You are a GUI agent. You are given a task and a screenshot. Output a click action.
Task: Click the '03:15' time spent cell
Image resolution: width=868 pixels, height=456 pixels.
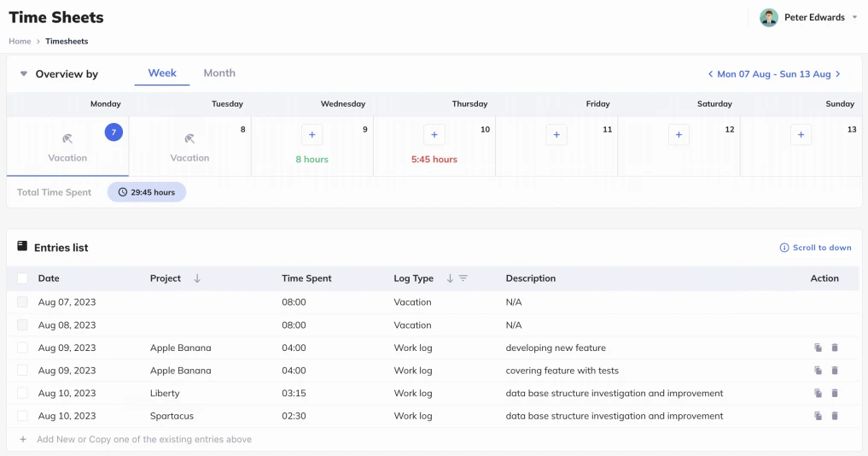294,394
